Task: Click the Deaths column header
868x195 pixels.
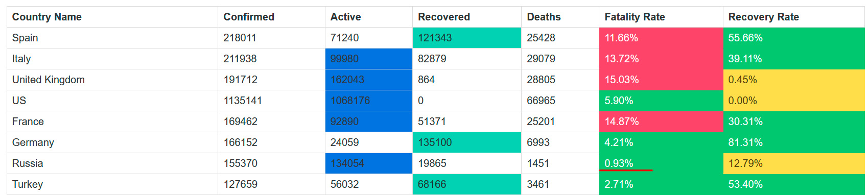Action: point(560,17)
